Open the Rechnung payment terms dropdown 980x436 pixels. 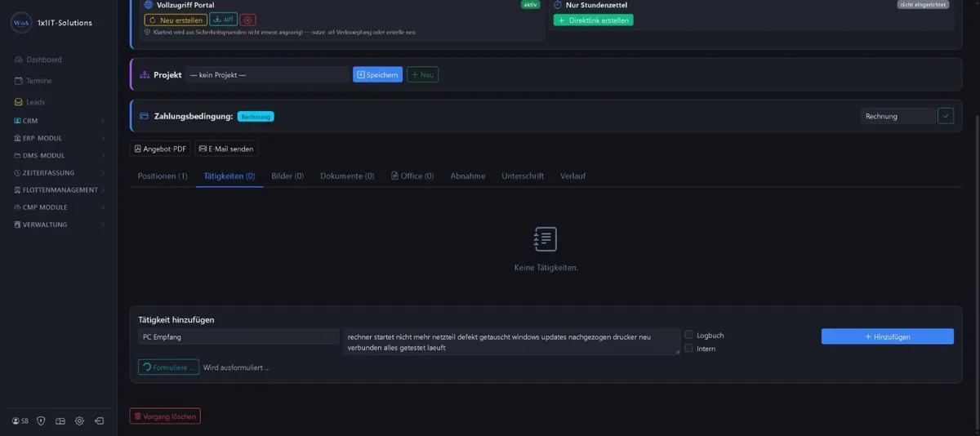click(898, 116)
